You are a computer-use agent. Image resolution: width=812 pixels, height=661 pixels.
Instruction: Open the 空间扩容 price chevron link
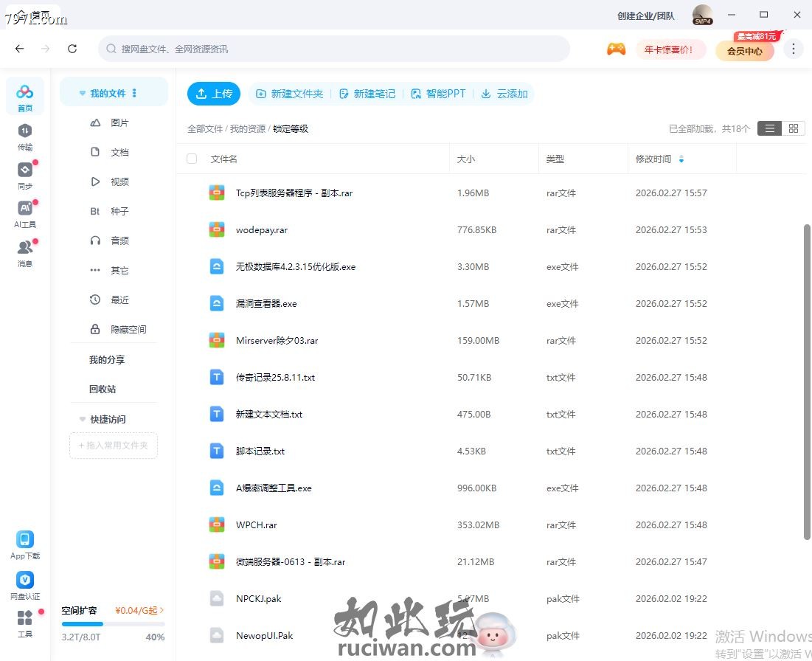(x=139, y=610)
